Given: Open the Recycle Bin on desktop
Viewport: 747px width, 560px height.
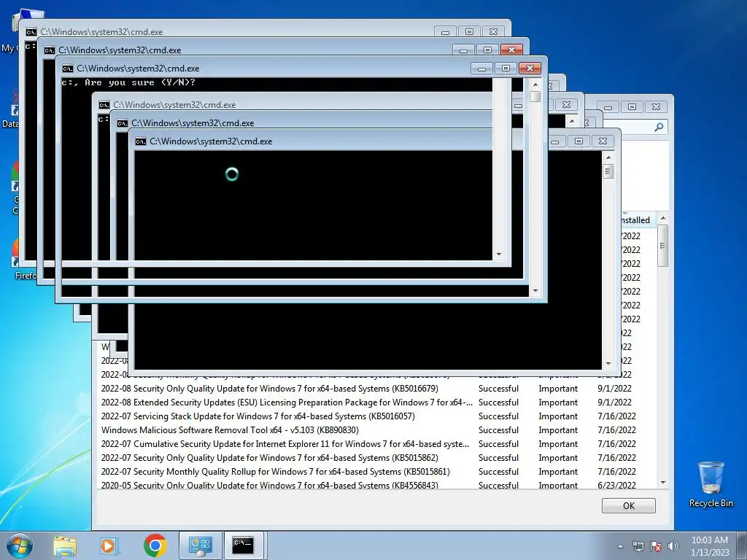Looking at the screenshot, I should pos(711,484).
